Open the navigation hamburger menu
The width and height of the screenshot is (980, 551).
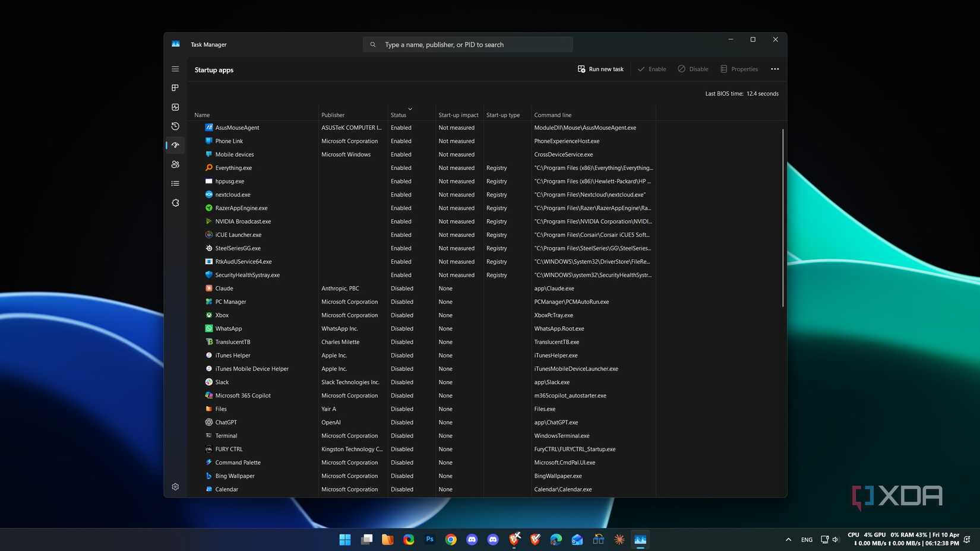175,69
